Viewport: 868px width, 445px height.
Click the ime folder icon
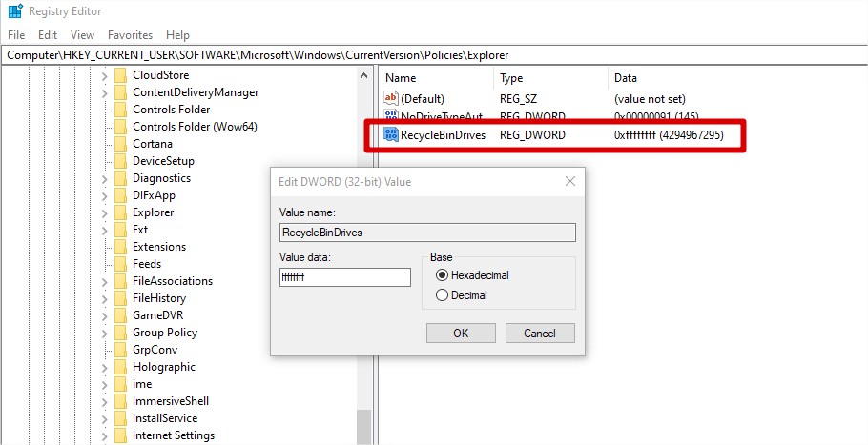click(121, 384)
